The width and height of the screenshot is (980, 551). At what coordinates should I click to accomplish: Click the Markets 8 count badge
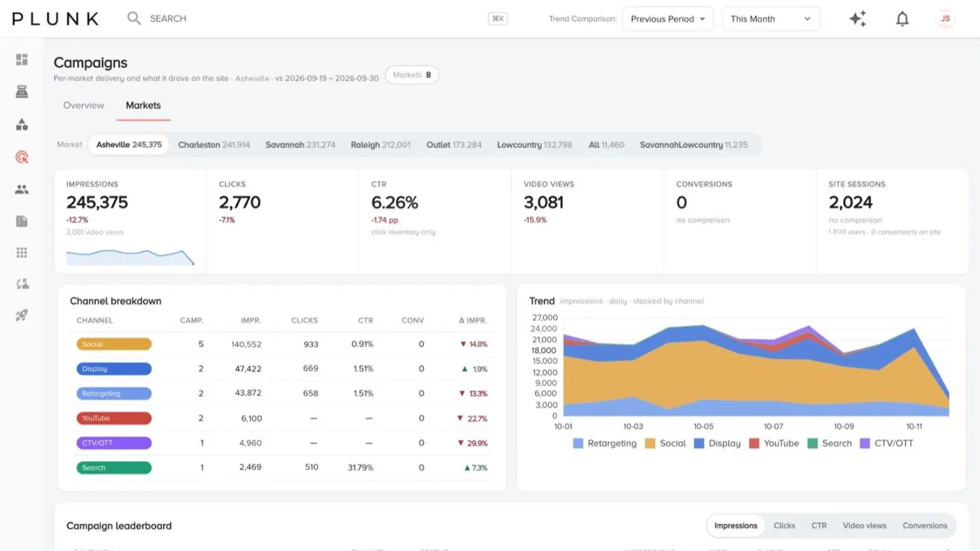[412, 75]
